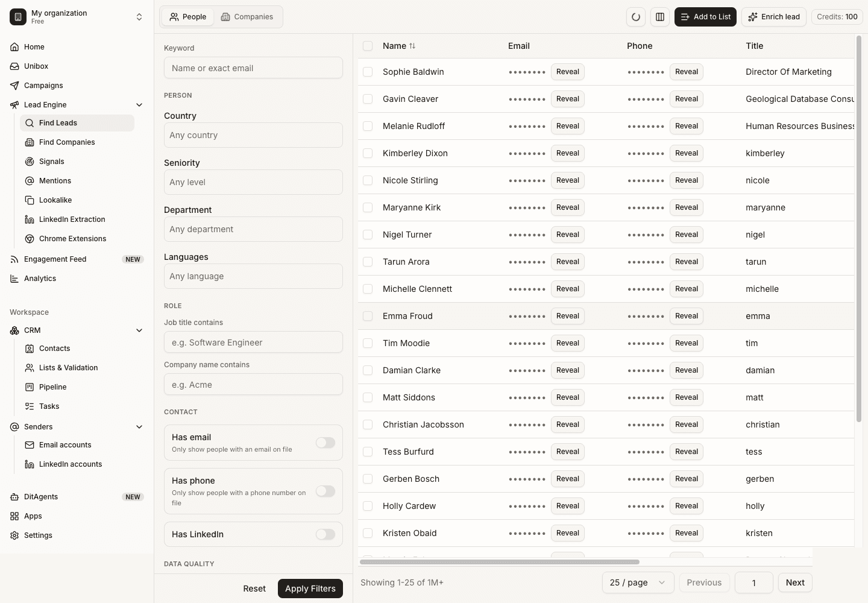Go to the Next page
868x603 pixels.
795,582
